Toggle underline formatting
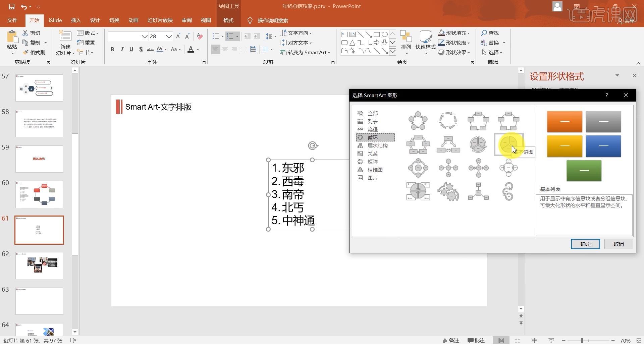The image size is (644, 362). [x=131, y=50]
